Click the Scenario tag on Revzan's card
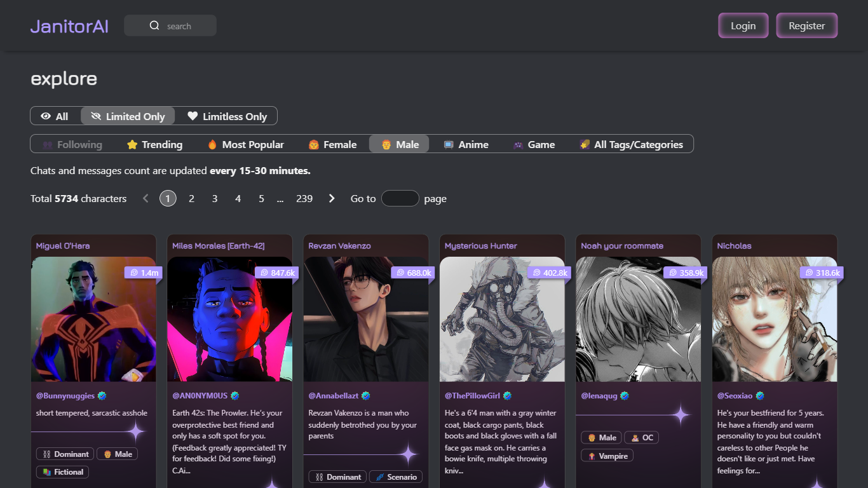The image size is (868, 488). click(395, 477)
